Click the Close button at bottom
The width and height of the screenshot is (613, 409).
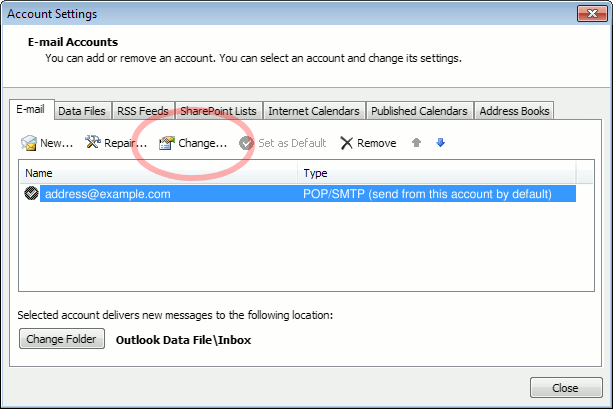click(565, 388)
